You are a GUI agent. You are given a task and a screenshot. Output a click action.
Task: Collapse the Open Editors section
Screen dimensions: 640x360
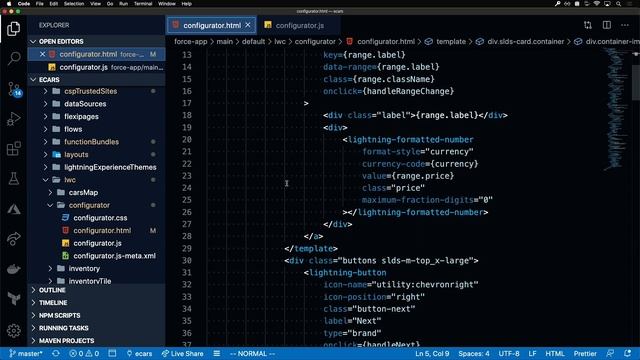pos(96,41)
